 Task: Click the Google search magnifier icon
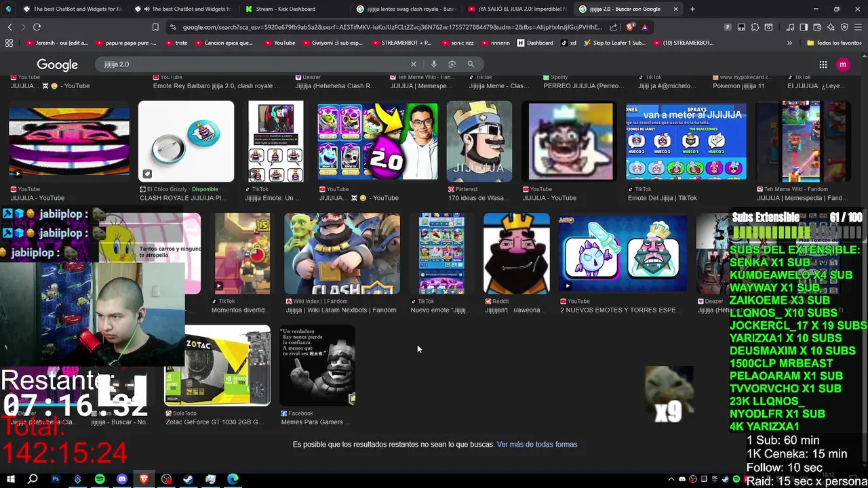click(471, 64)
